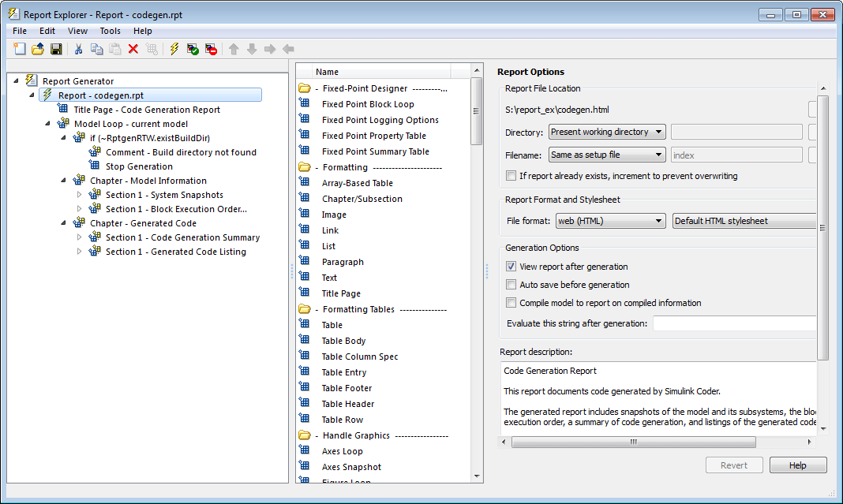The image size is (843, 504).
Task: Click the Paste toolbar icon
Action: click(115, 50)
